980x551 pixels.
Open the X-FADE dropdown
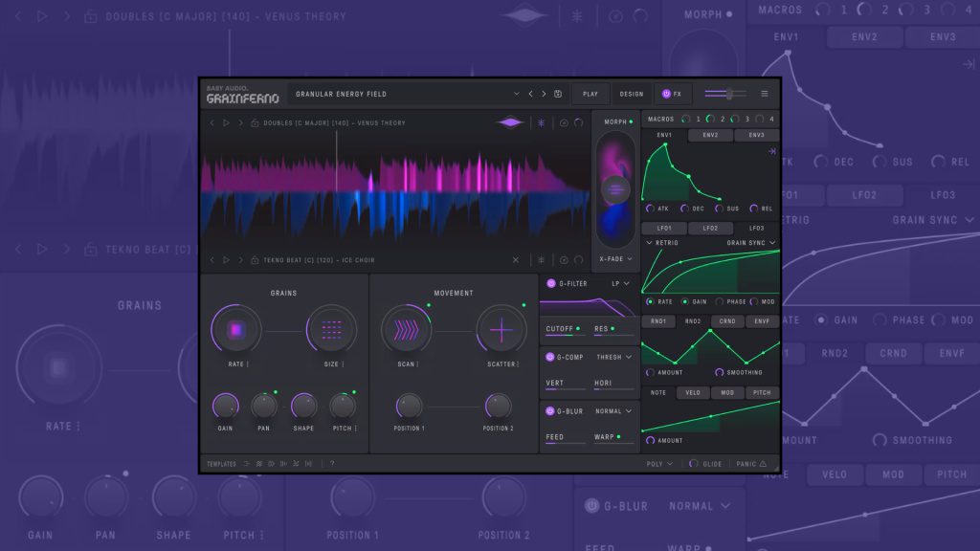pos(613,257)
